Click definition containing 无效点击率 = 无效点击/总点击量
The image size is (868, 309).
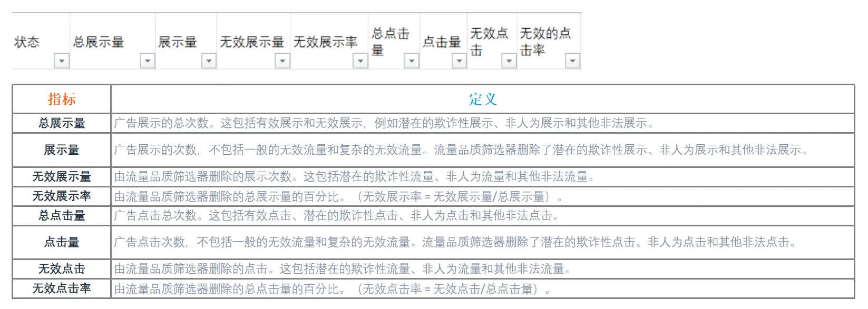point(333,288)
